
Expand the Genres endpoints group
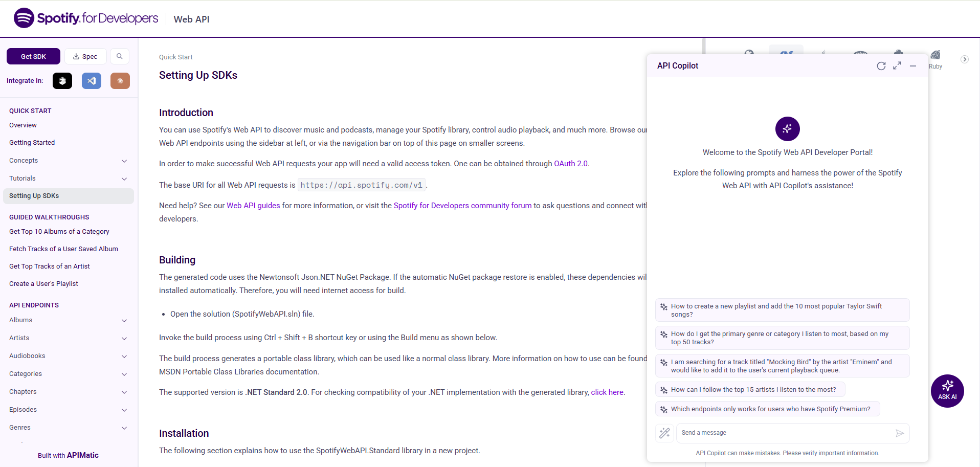pyautogui.click(x=69, y=428)
